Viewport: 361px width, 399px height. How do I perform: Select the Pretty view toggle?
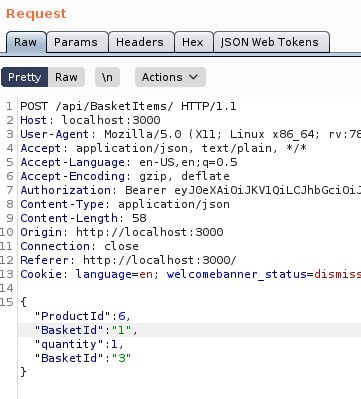25,77
